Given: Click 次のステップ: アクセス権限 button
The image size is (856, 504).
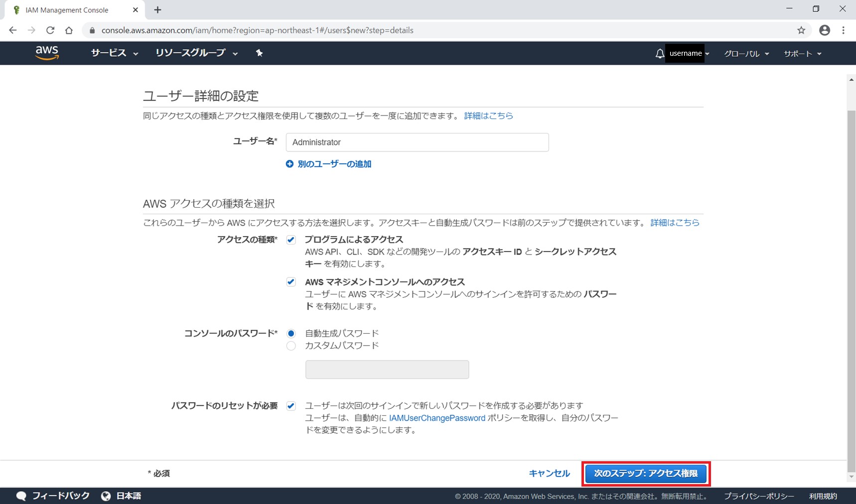Looking at the screenshot, I should 646,474.
